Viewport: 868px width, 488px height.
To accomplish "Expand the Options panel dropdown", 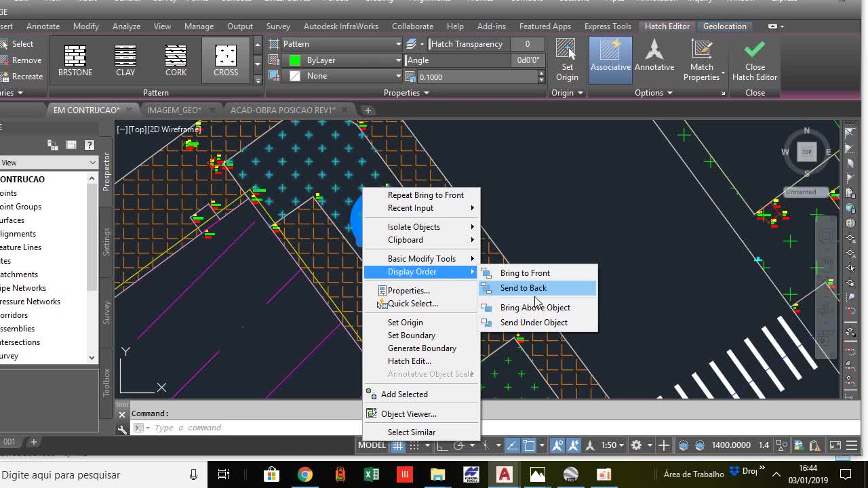I will click(653, 93).
